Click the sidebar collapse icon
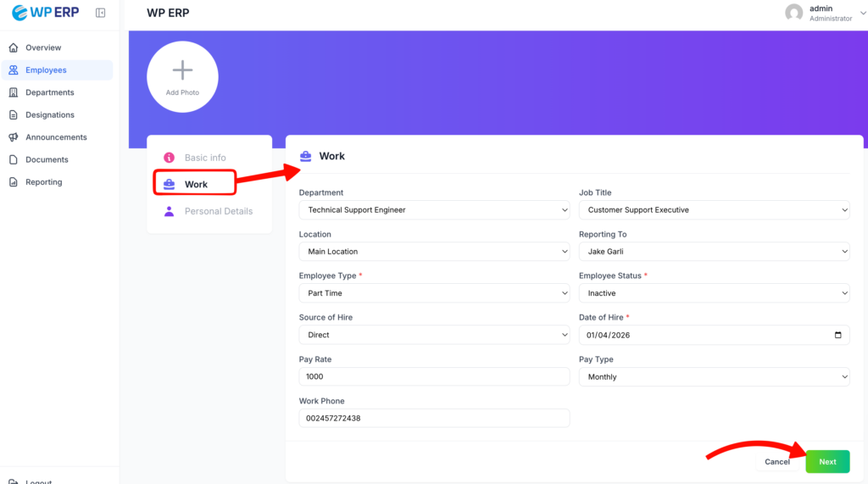The width and height of the screenshot is (868, 484). click(x=101, y=13)
